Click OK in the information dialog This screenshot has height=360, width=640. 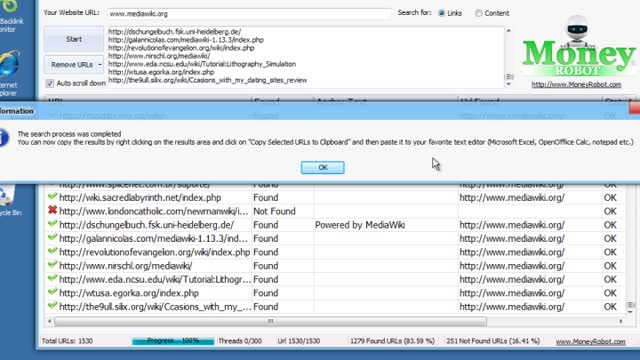click(322, 167)
